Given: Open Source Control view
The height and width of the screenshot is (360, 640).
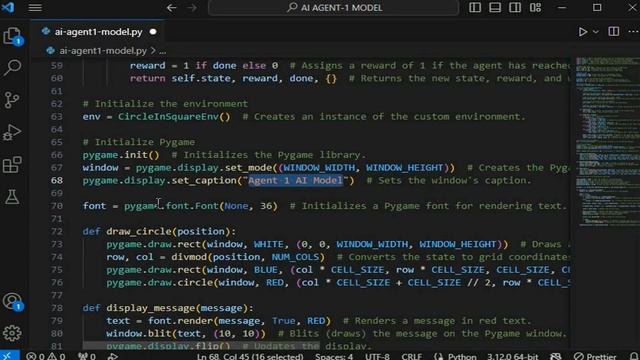Looking at the screenshot, I should point(12,100).
